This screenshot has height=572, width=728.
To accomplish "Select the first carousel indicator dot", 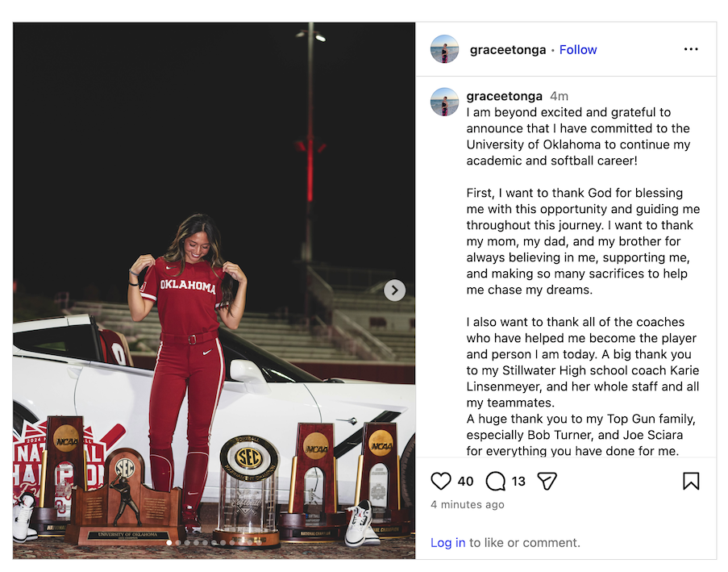I will tap(169, 543).
